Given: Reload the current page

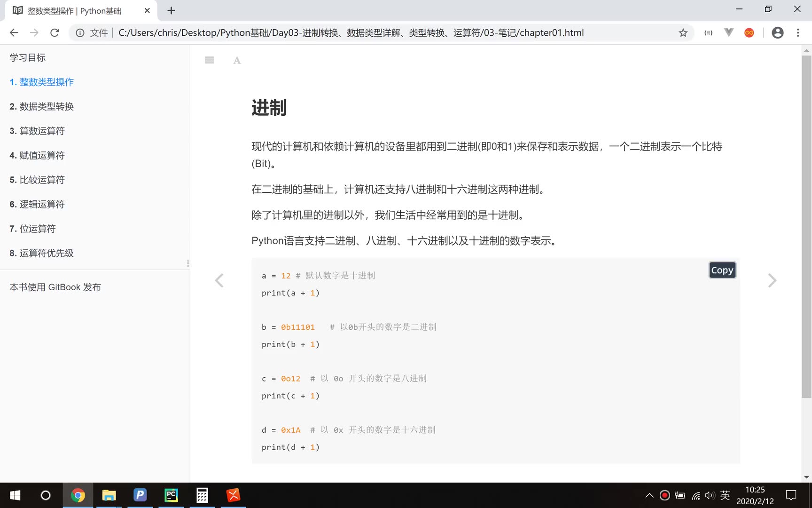Looking at the screenshot, I should pos(55,32).
